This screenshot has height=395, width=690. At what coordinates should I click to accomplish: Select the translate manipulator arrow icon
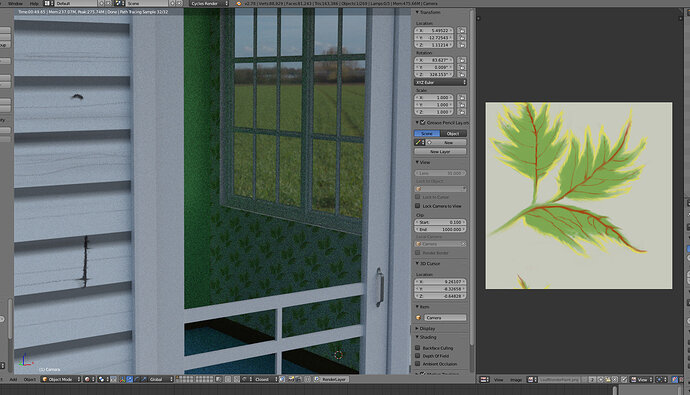point(129,379)
